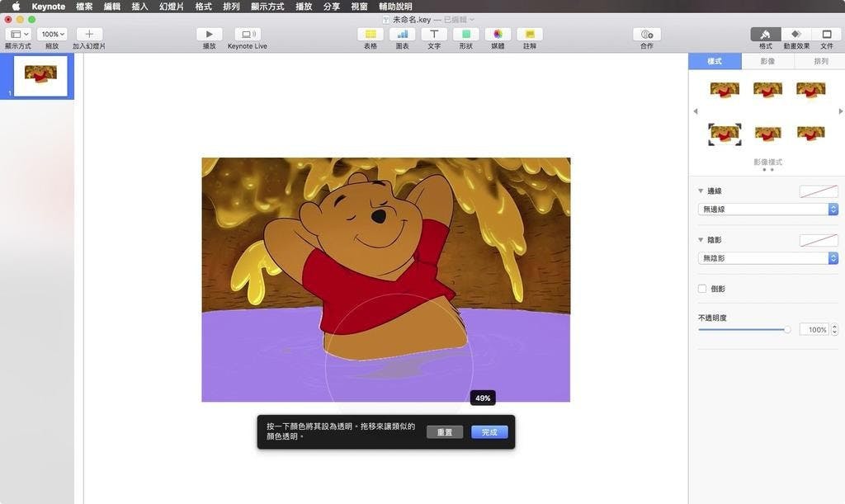Open the Animate (動畫效果) inspector button
Image resolution: width=845 pixels, height=504 pixels.
(x=796, y=34)
